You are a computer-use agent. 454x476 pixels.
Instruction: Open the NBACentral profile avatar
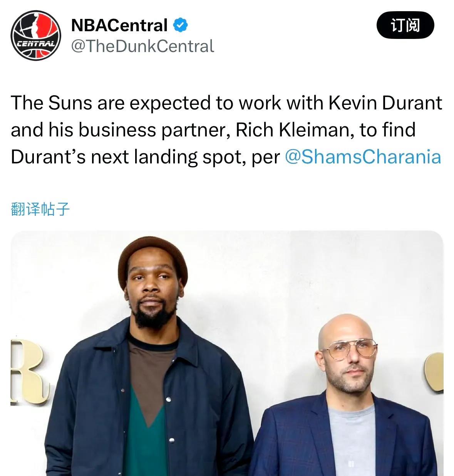[x=36, y=35]
